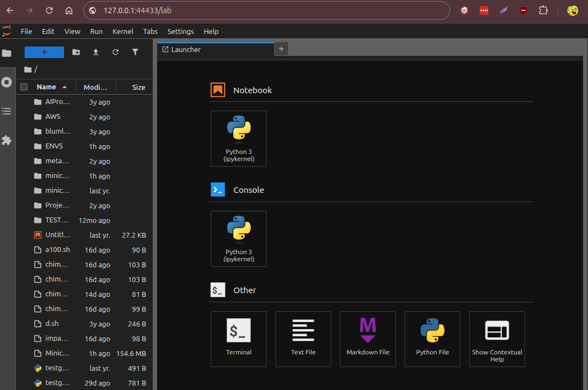Image resolution: width=588 pixels, height=390 pixels.
Task: Select the AIPro... folder
Action: point(84,102)
